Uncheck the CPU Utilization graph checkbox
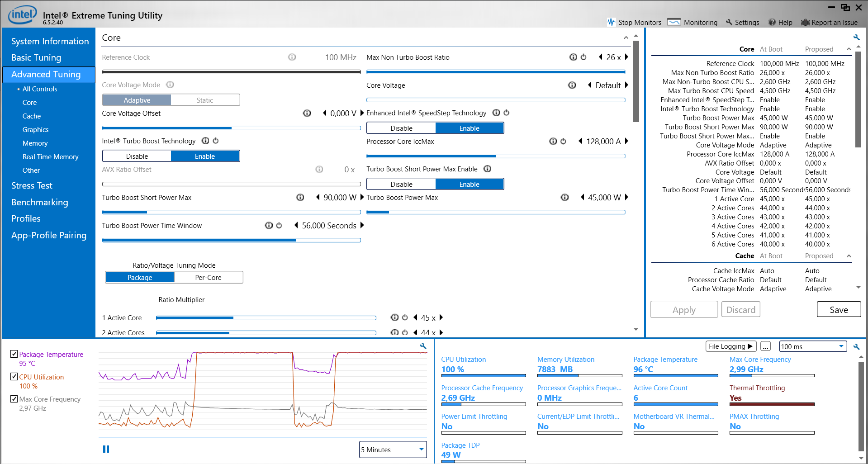The width and height of the screenshot is (868, 464). pyautogui.click(x=14, y=376)
